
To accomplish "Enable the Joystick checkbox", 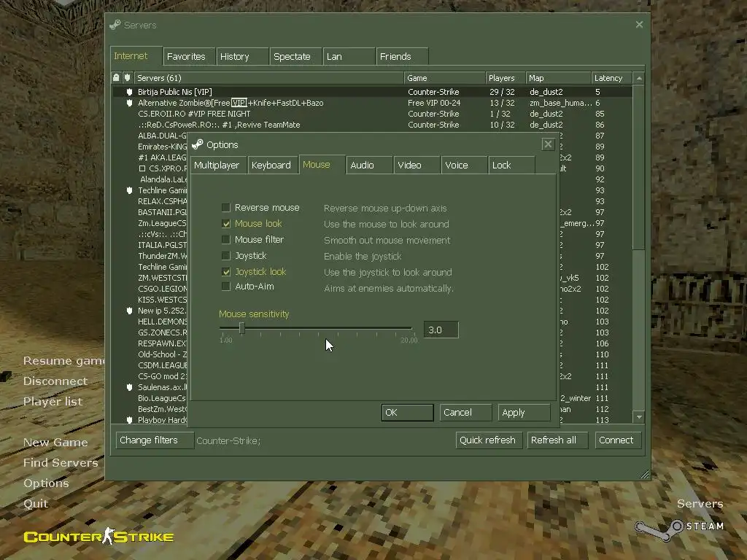I will 226,256.
